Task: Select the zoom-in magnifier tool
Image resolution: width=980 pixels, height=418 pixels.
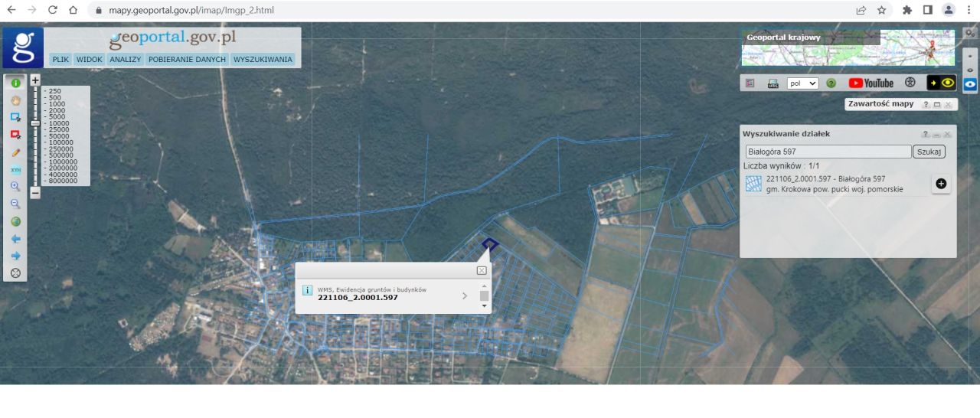Action: point(15,187)
